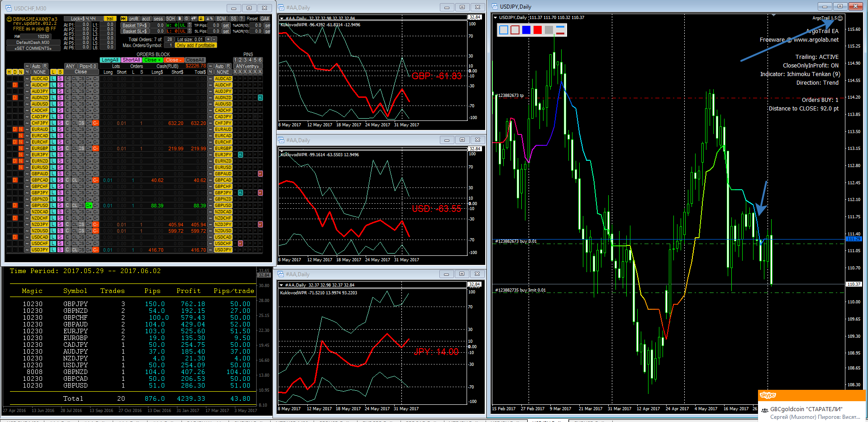Open the SS tab in dashboard toolbar
The image size is (868, 422).
234,19
